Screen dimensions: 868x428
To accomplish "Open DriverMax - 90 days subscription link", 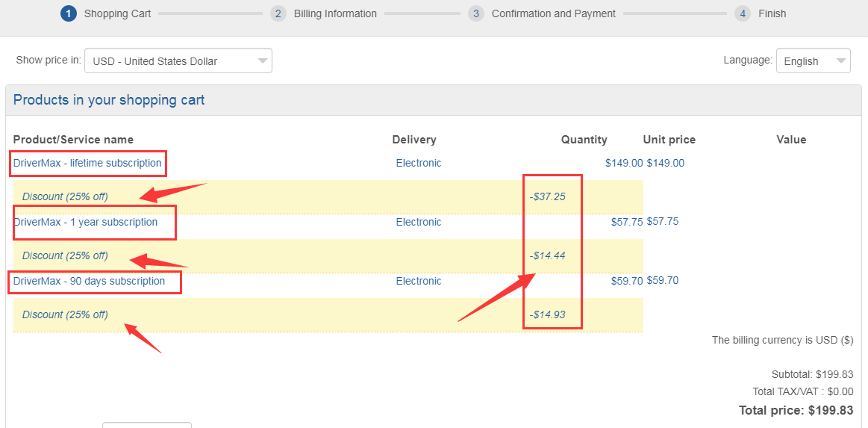I will pyautogui.click(x=89, y=281).
